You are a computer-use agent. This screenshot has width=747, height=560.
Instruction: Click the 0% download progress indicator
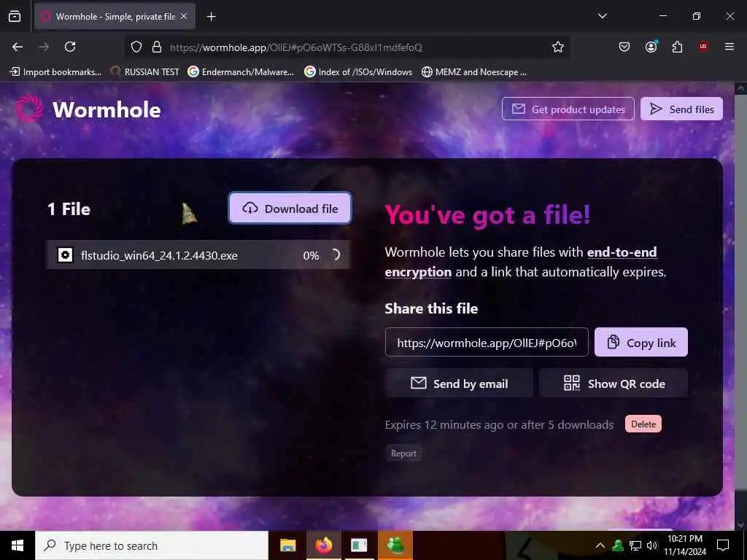(311, 256)
